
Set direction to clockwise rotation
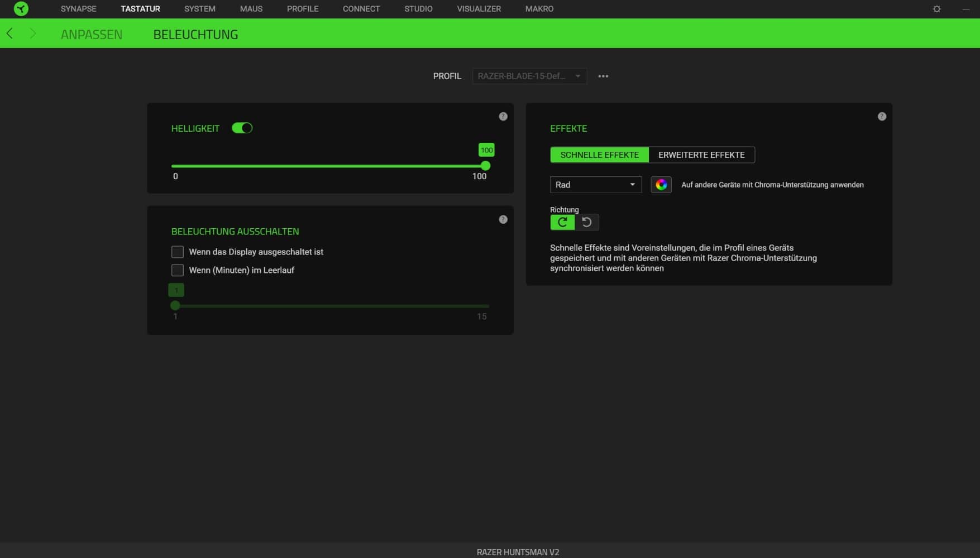point(562,222)
